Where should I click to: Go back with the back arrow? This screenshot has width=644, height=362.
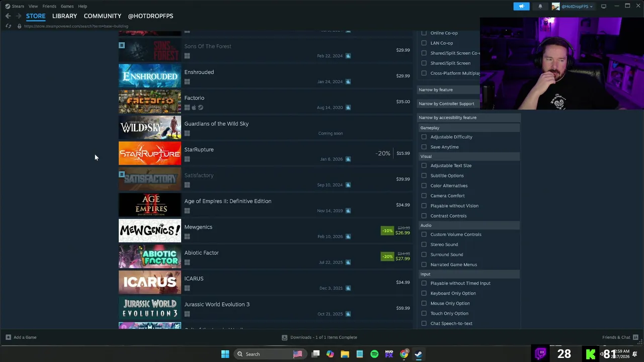pos(8,16)
